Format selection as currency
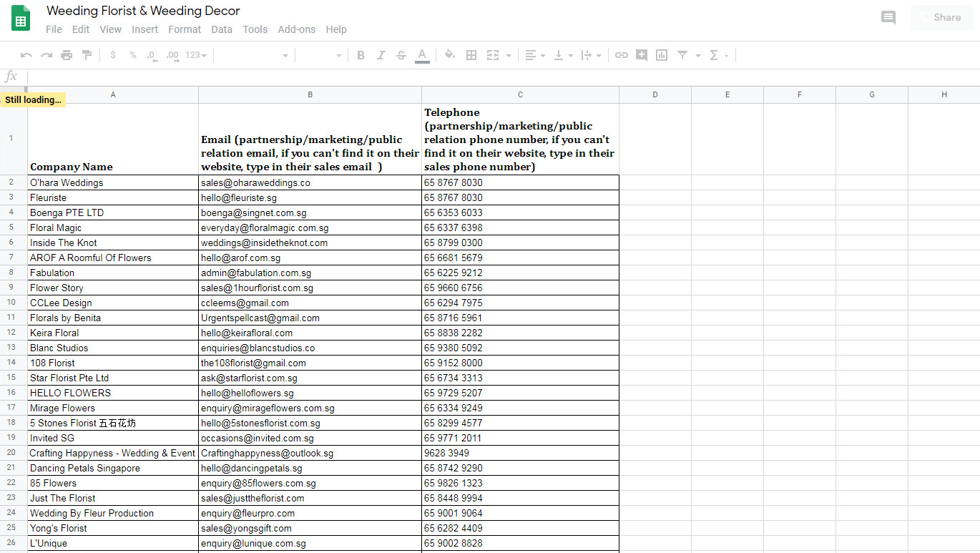 pos(112,54)
